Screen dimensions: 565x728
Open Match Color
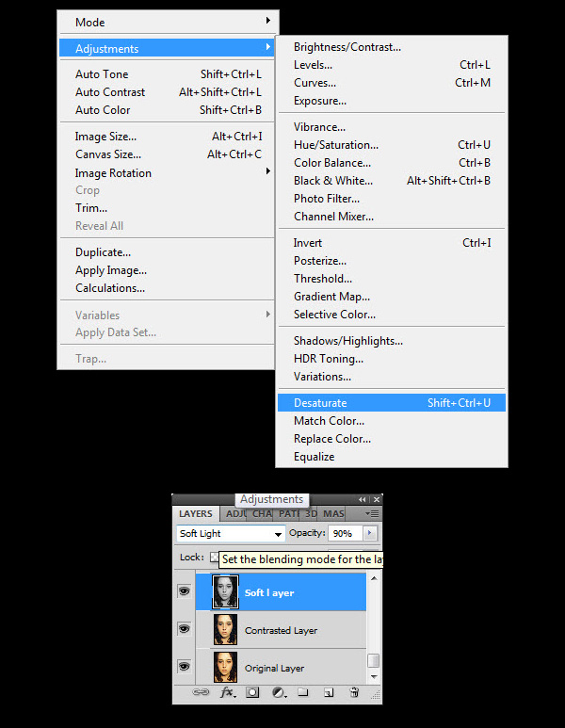pyautogui.click(x=392, y=421)
